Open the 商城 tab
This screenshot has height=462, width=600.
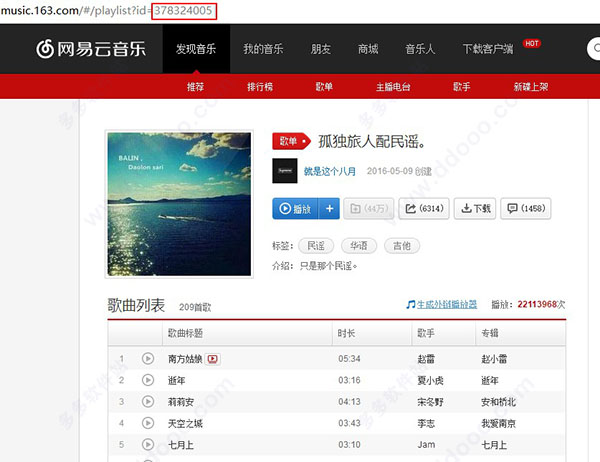tap(368, 49)
